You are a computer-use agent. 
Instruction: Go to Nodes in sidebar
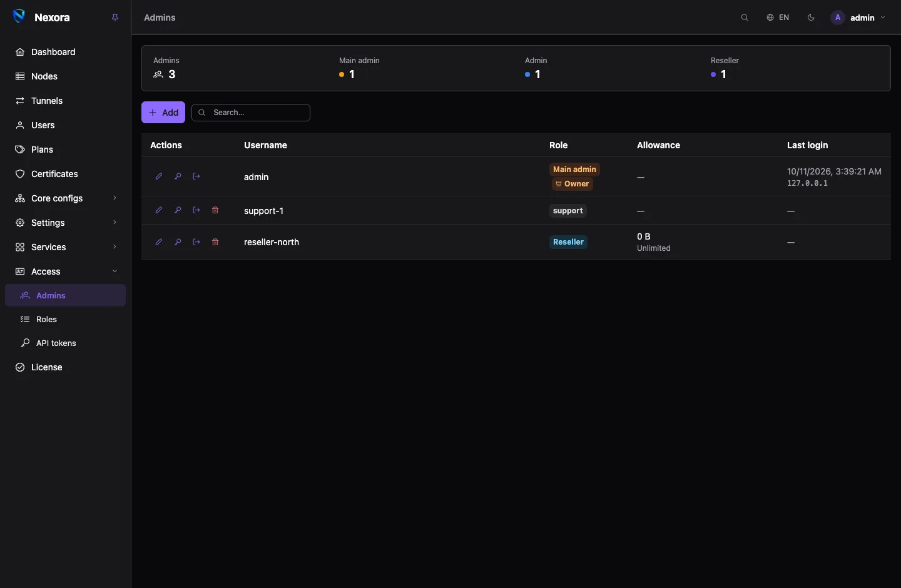(65, 76)
